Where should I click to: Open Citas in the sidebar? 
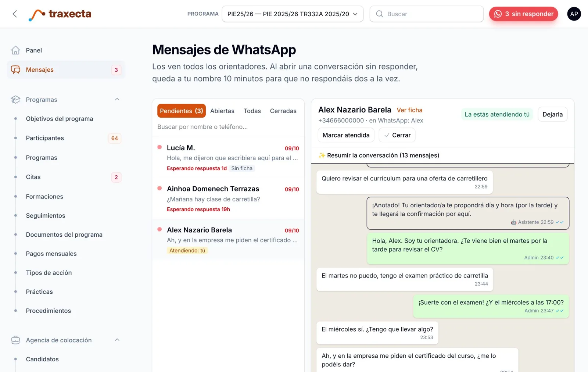pyautogui.click(x=33, y=177)
